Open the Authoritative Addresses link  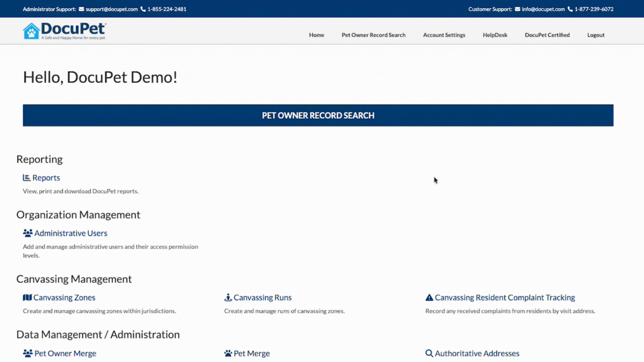click(477, 353)
